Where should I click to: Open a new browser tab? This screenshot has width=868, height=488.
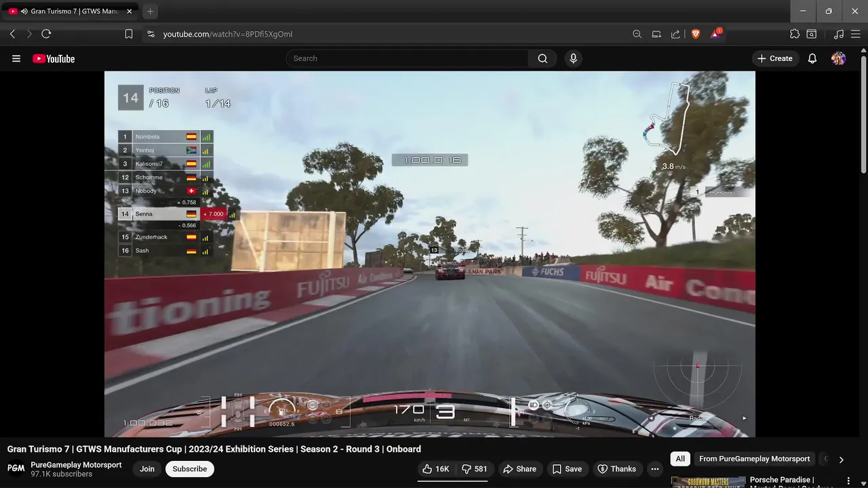tap(151, 12)
